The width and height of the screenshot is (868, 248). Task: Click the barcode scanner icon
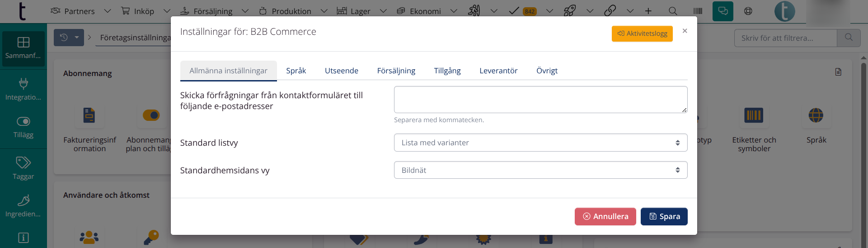698,11
